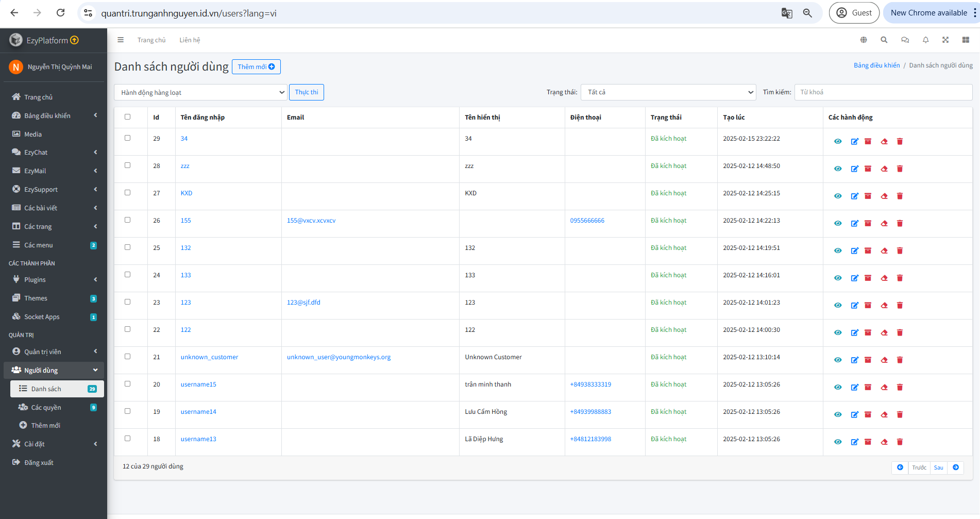Tick the checkbox for unknown_customer row
980x519 pixels.
127,357
